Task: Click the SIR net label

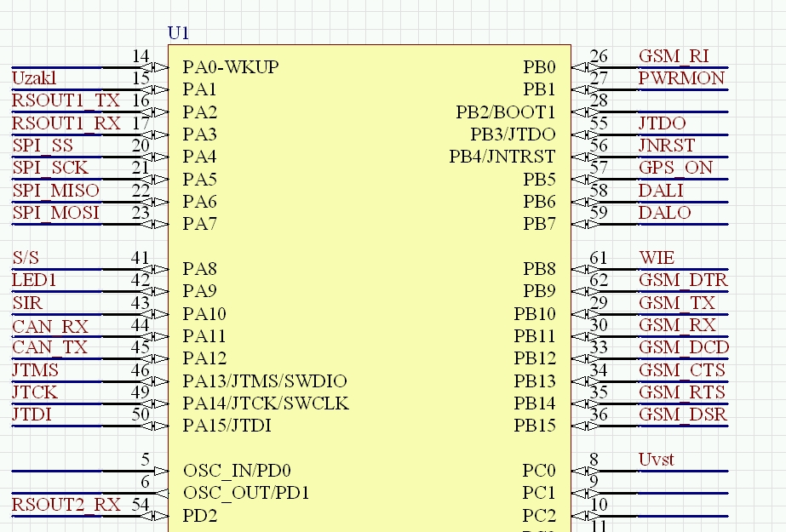Action: pos(27,302)
